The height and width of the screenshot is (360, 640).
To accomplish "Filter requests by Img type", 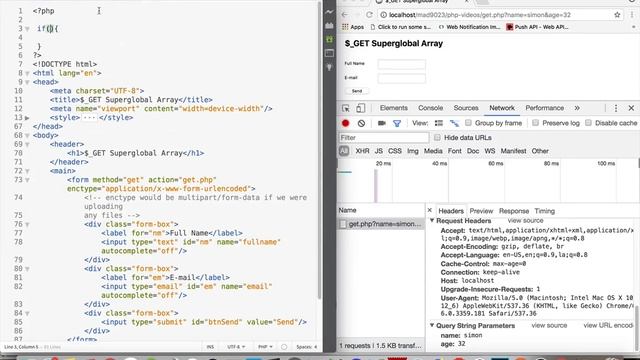I will 413,151.
